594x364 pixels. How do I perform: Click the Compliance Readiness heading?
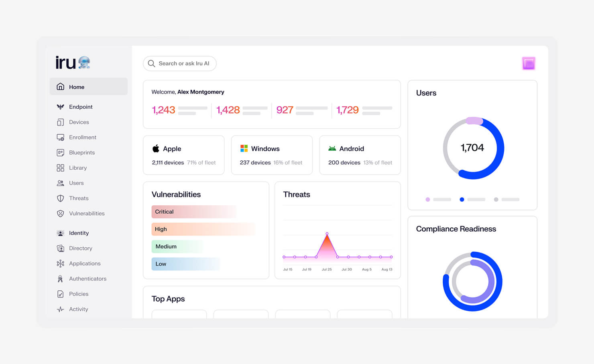tap(456, 229)
